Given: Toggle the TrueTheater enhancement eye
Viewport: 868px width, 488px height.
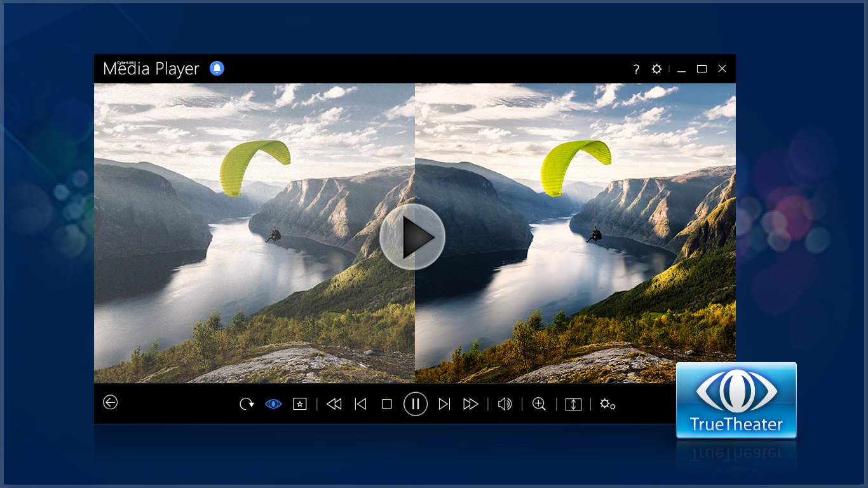Looking at the screenshot, I should (x=273, y=403).
